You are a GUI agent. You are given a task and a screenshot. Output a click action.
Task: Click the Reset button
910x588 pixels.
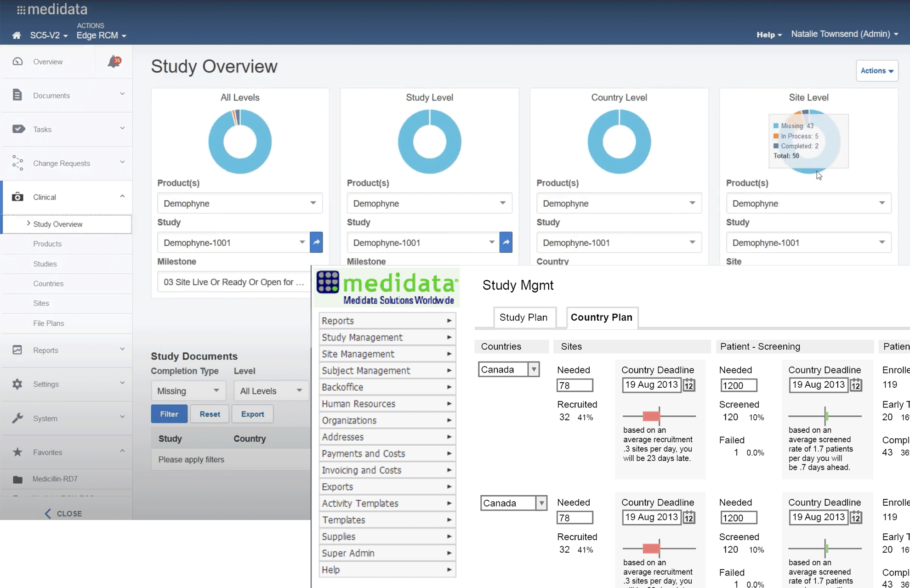pyautogui.click(x=210, y=414)
